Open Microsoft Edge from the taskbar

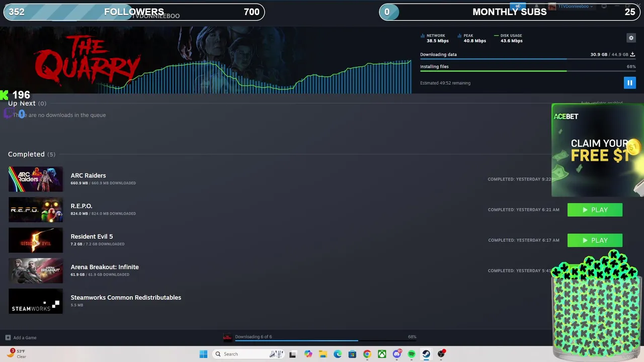tap(338, 354)
